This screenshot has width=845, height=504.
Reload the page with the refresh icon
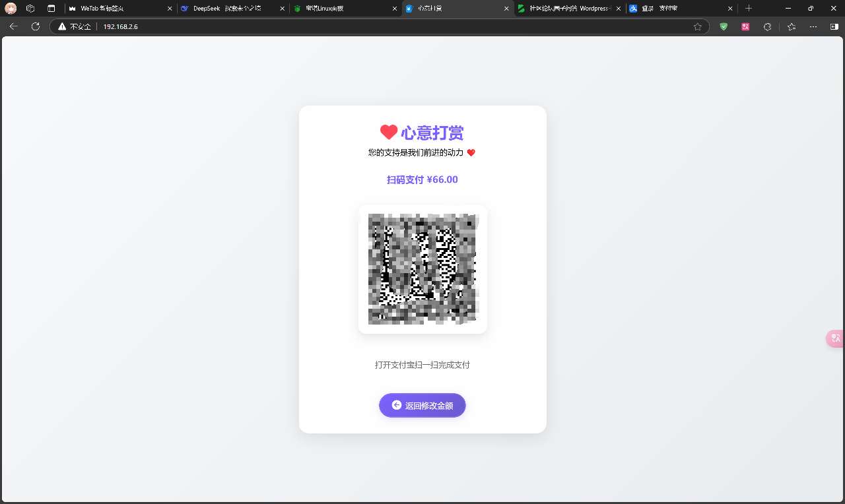(x=36, y=26)
